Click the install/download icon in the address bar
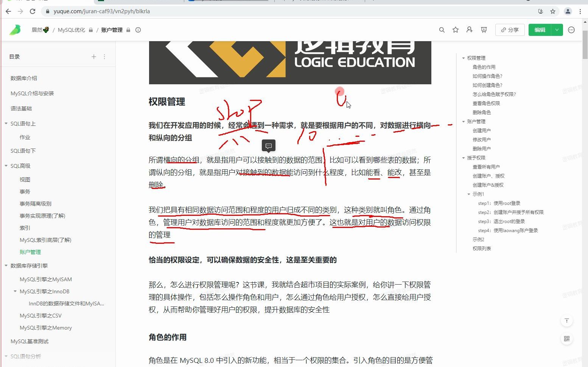The image size is (588, 367). tap(541, 11)
